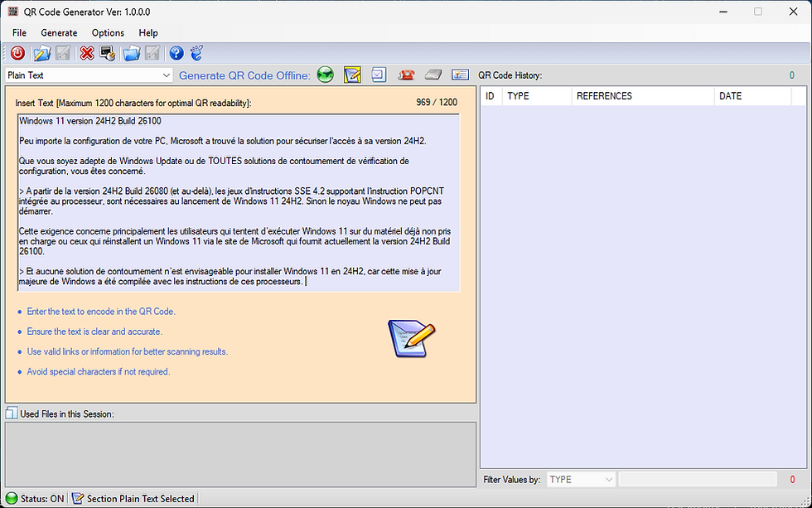Click the red power exit icon
This screenshot has height=508, width=812.
(17, 53)
